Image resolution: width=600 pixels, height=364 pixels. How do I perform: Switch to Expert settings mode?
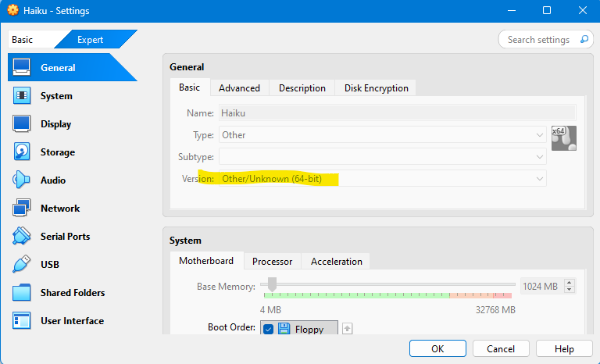[x=90, y=40]
